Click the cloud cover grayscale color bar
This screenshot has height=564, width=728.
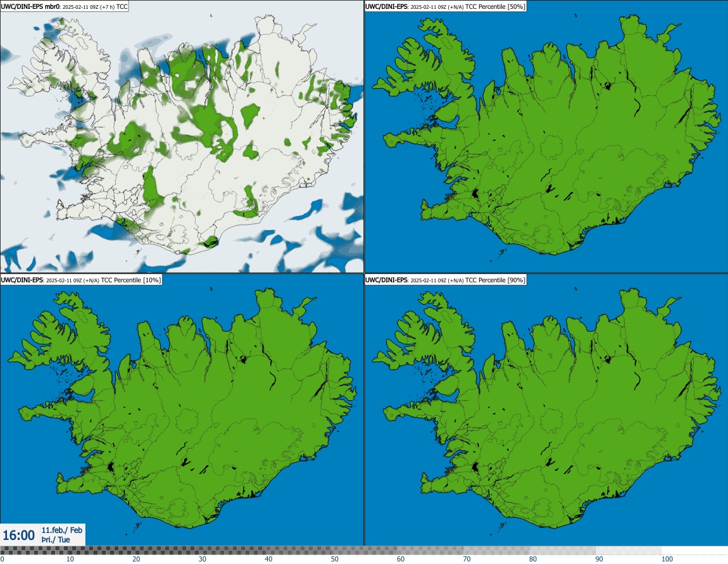click(364, 551)
